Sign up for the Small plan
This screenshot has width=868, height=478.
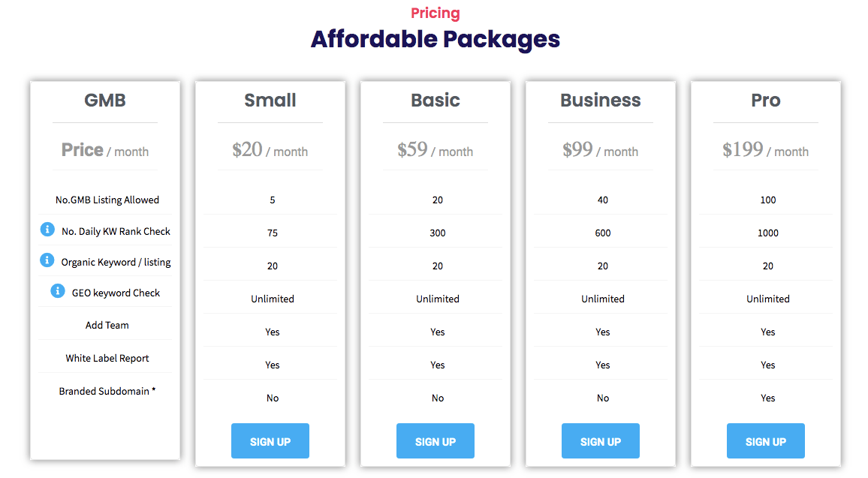270,440
